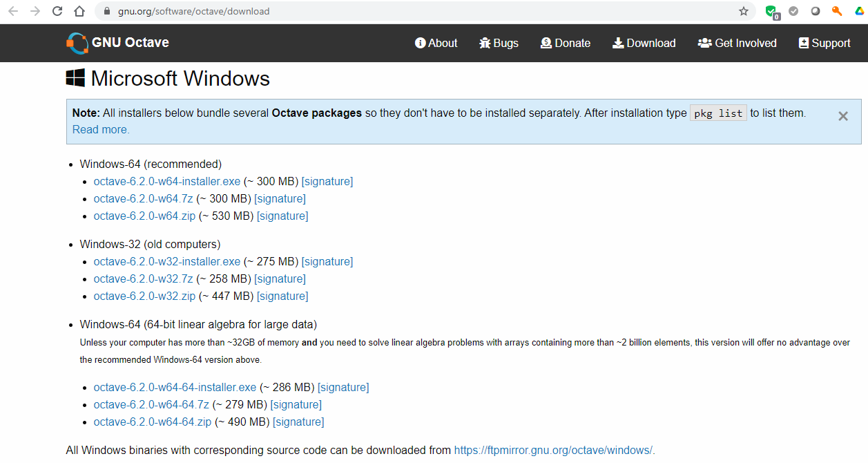Go to the browser home page icon

pyautogui.click(x=79, y=11)
